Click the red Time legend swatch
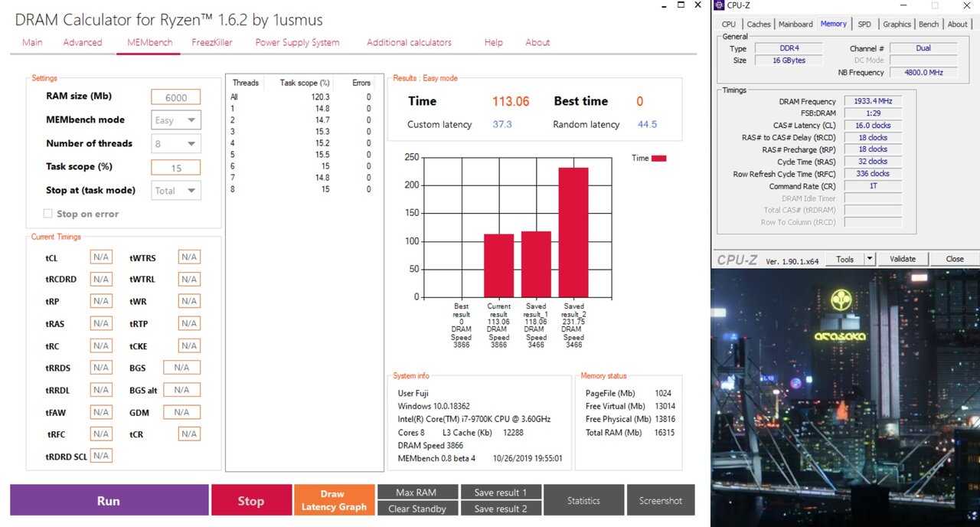 (658, 159)
